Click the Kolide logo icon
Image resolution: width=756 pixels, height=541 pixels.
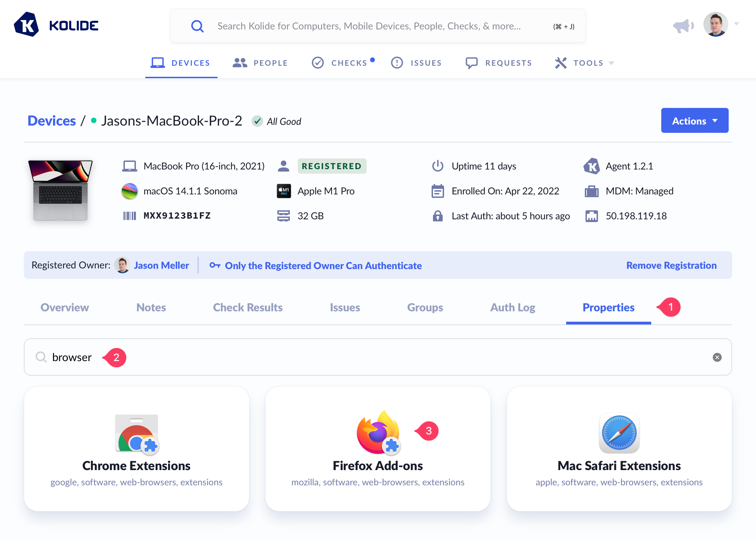click(26, 25)
